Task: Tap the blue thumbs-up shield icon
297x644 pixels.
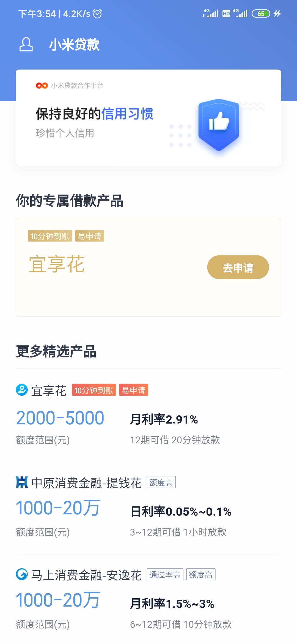Action: (x=219, y=125)
